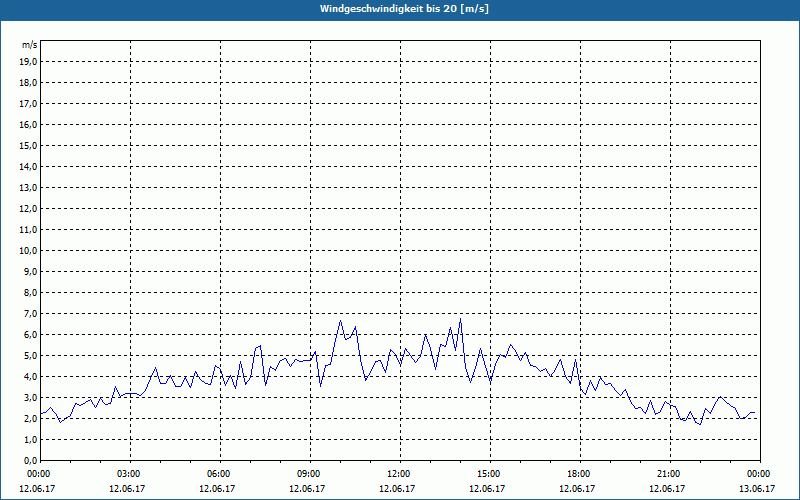Select the '19,0' y-axis label

coord(28,62)
